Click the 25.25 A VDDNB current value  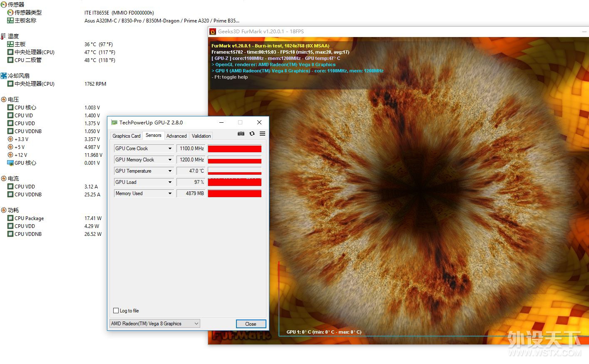92,195
